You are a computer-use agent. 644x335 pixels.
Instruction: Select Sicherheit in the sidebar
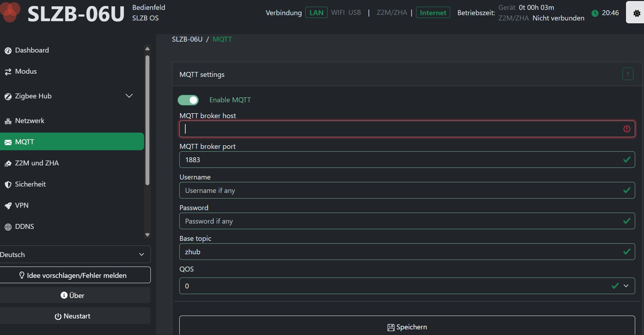(30, 184)
